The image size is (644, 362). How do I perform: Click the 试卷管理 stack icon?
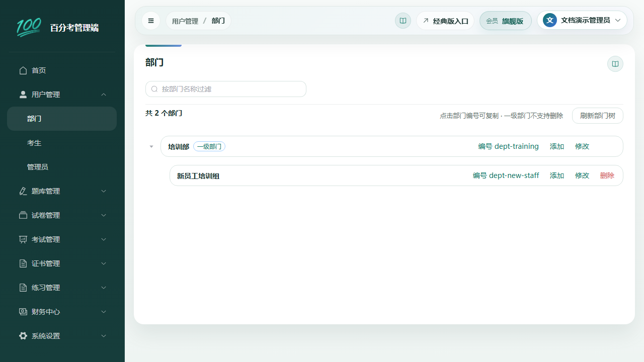coord(23,215)
